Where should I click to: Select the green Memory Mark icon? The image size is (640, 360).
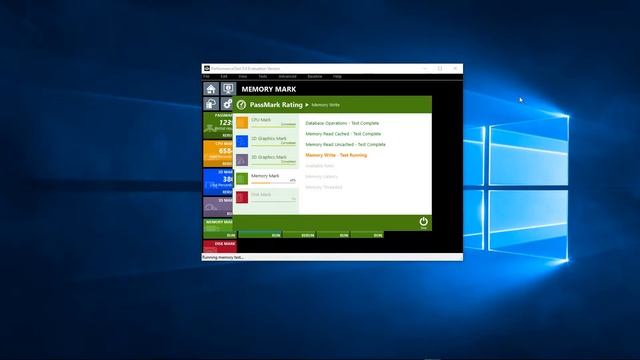pos(242,178)
